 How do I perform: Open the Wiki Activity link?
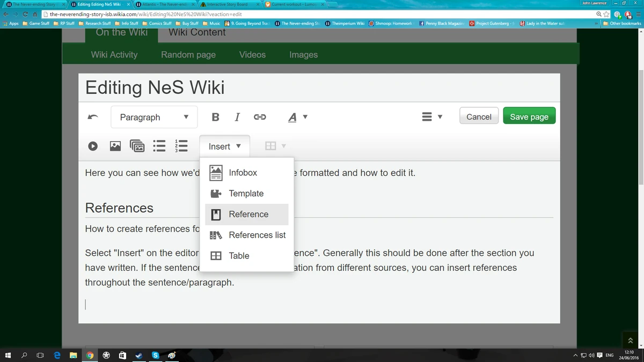[x=114, y=55]
